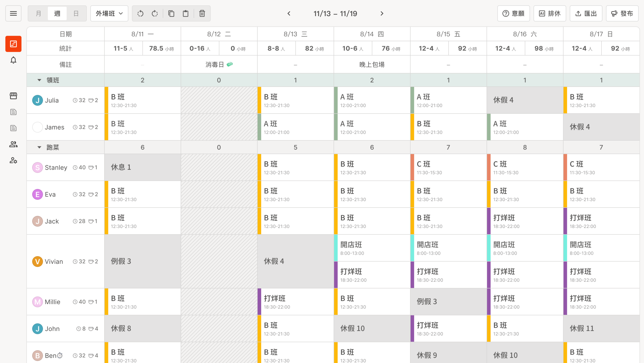This screenshot has width=644, height=363.
Task: Switch to month view (月)
Action: (x=38, y=13)
